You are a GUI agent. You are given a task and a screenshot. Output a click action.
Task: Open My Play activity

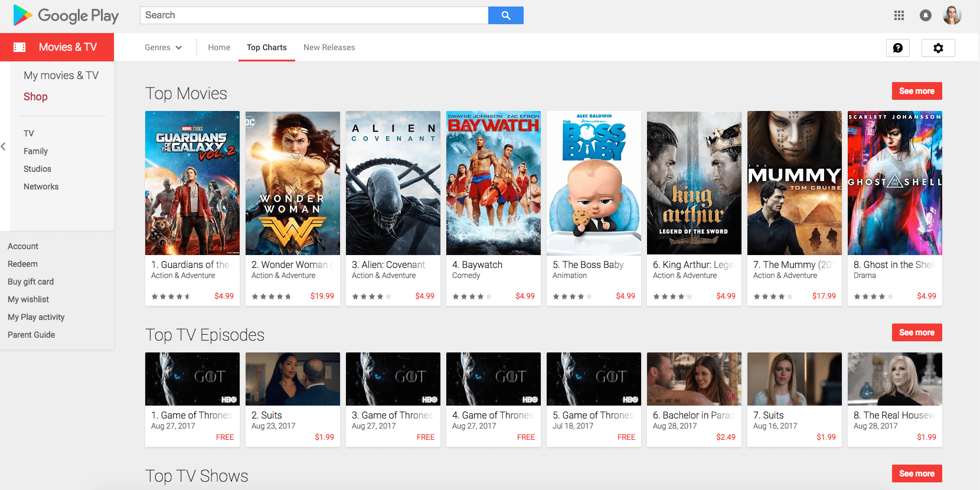(36, 317)
